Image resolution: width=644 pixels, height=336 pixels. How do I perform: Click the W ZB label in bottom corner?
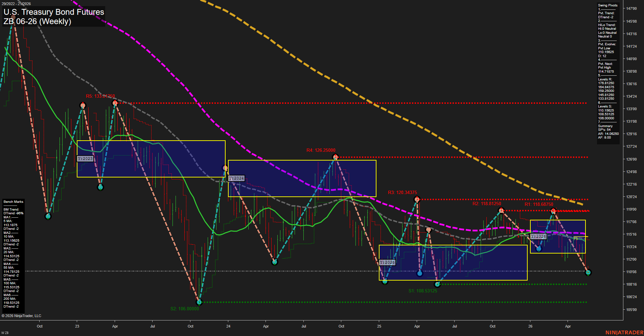(5, 333)
